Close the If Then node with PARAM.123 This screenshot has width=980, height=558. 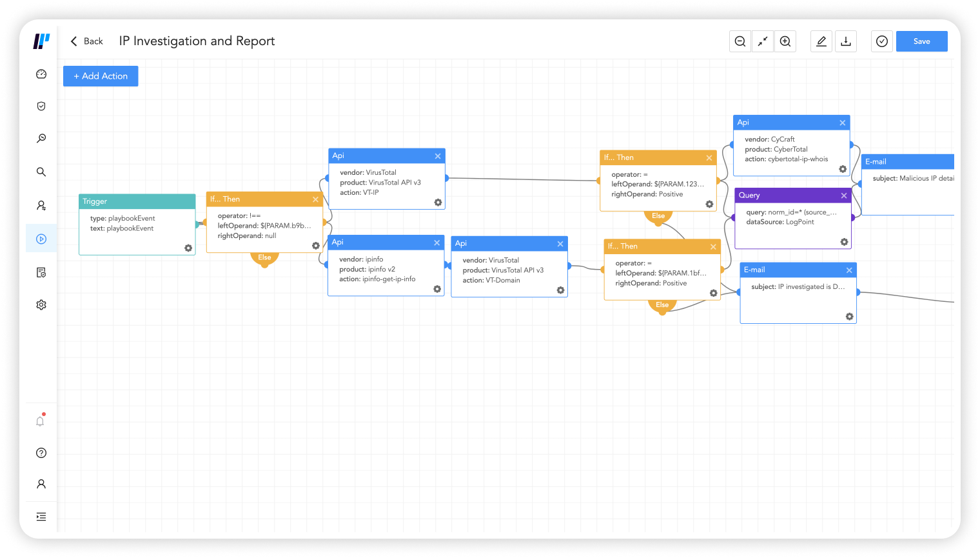pos(709,158)
